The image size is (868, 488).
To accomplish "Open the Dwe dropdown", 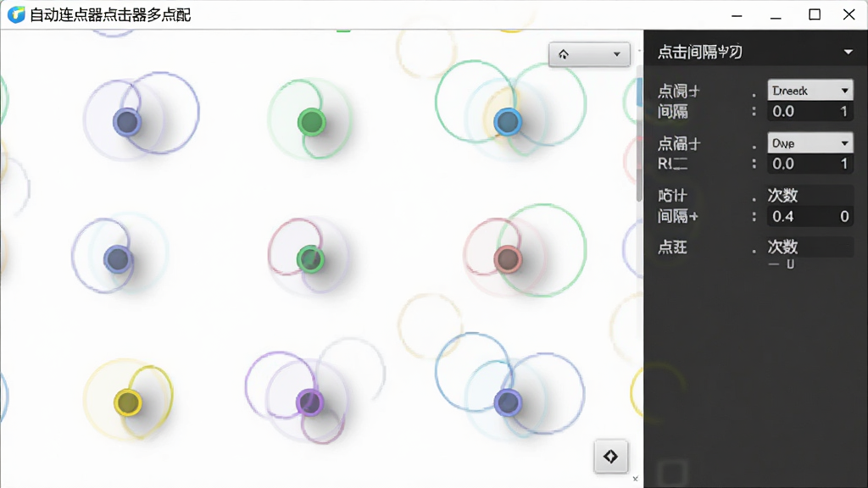I will pos(810,143).
